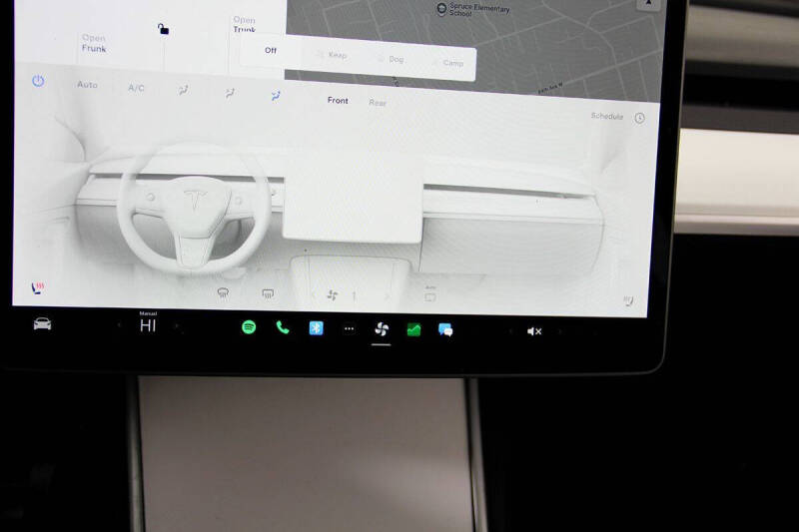Toggle the passenger seat heater icon
The height and width of the screenshot is (532, 799).
(x=628, y=300)
